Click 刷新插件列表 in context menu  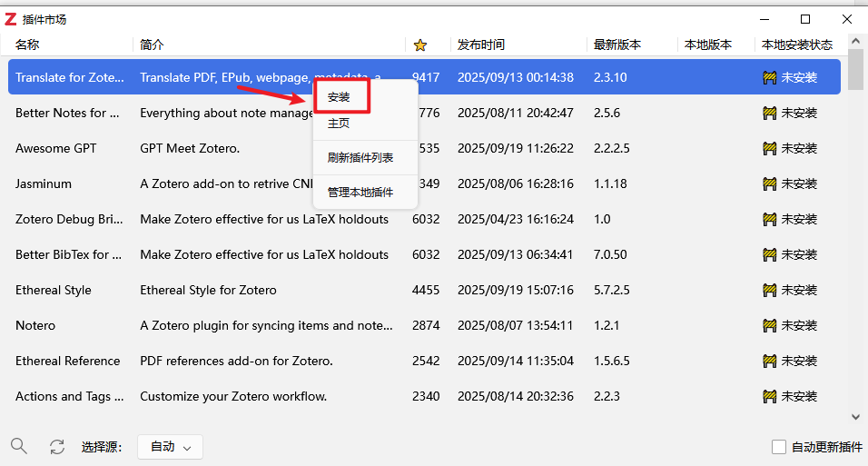pos(360,157)
